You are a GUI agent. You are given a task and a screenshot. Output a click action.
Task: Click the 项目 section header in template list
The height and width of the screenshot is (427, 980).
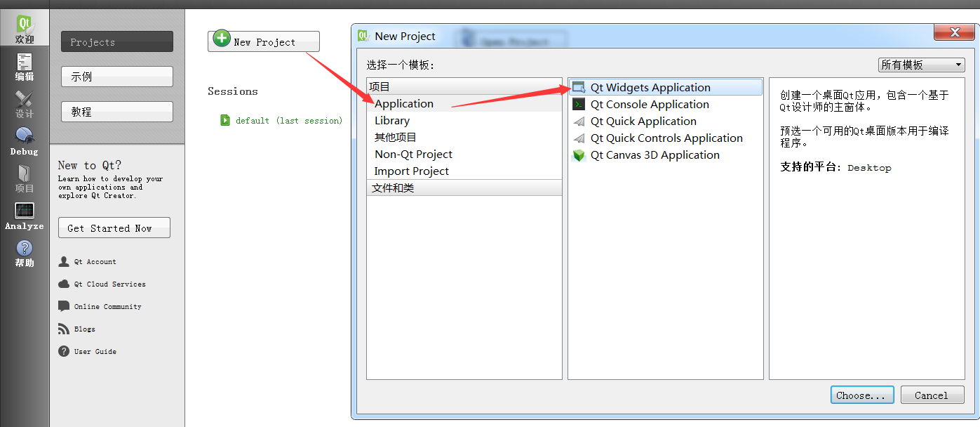pos(464,86)
